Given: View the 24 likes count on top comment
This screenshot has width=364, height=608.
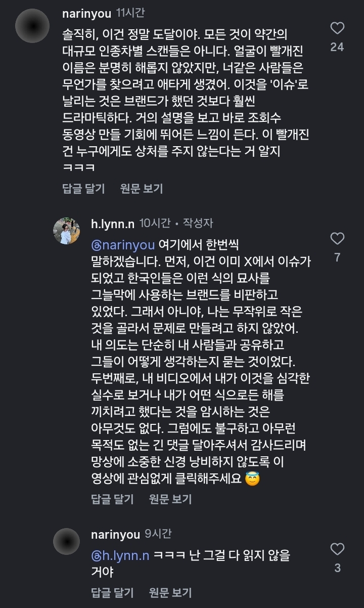Looking at the screenshot, I should click(337, 47).
